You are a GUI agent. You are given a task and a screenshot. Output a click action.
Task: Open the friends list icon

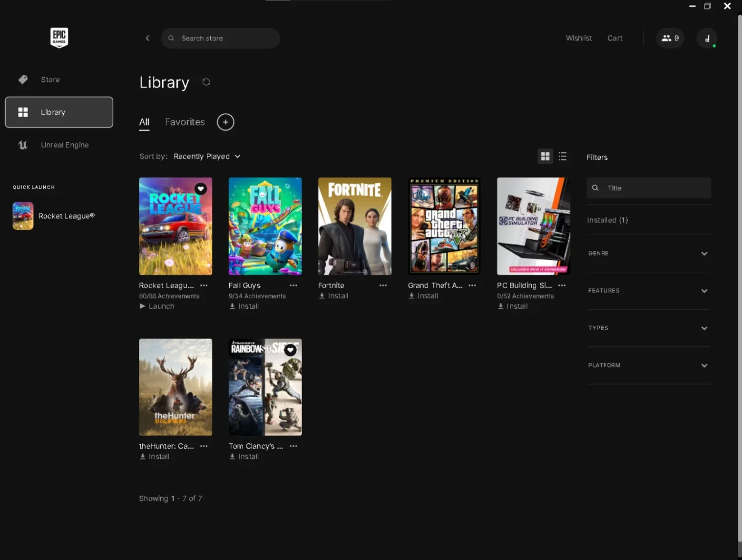[x=670, y=38]
